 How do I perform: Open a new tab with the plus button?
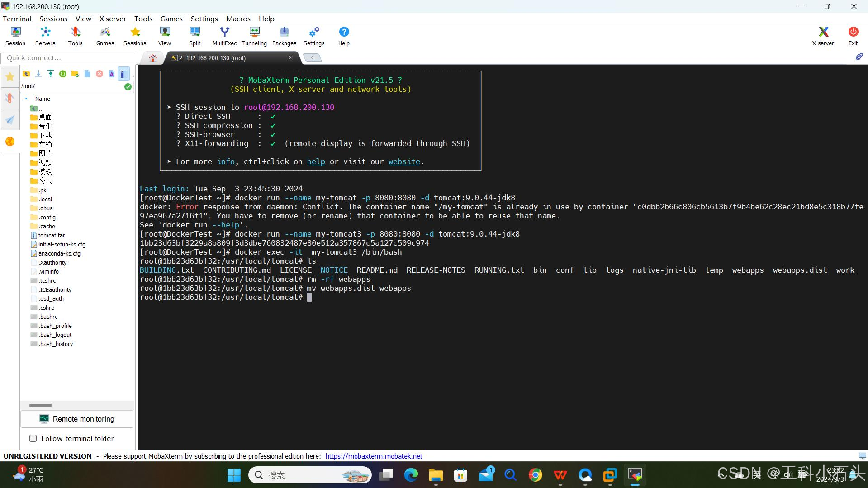pos(313,57)
